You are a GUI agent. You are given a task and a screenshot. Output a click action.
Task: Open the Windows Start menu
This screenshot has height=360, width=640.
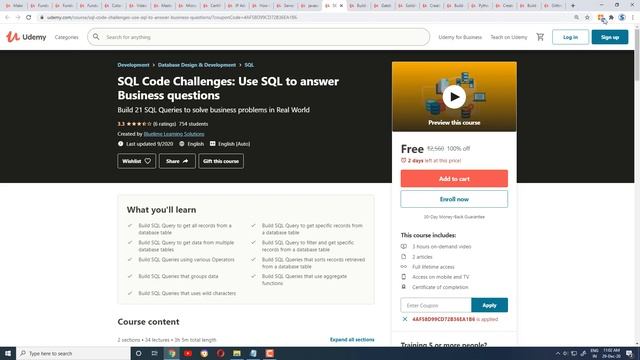click(8, 353)
